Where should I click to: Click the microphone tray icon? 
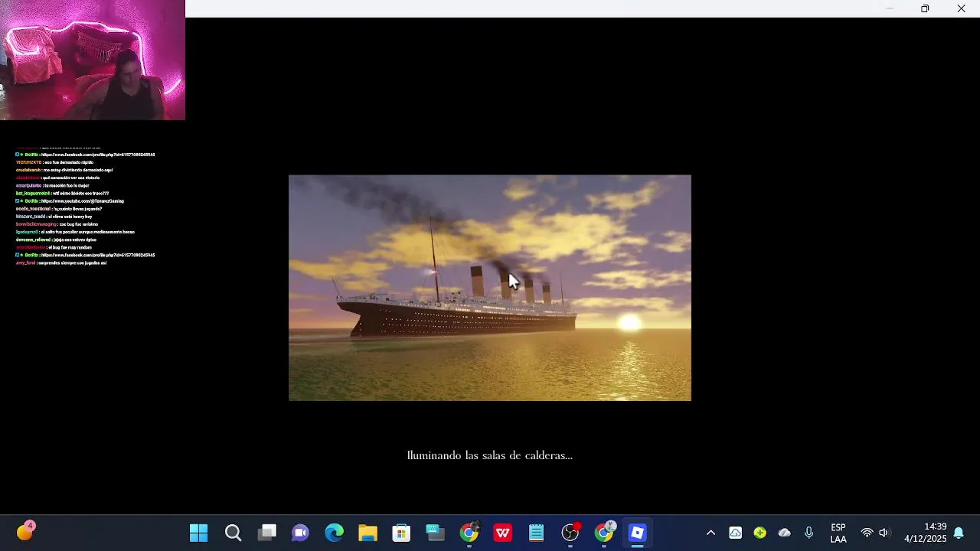[x=808, y=533]
